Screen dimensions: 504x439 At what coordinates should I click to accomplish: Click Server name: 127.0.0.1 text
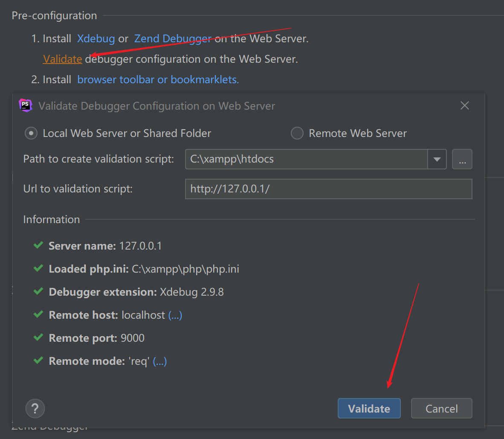coord(105,246)
